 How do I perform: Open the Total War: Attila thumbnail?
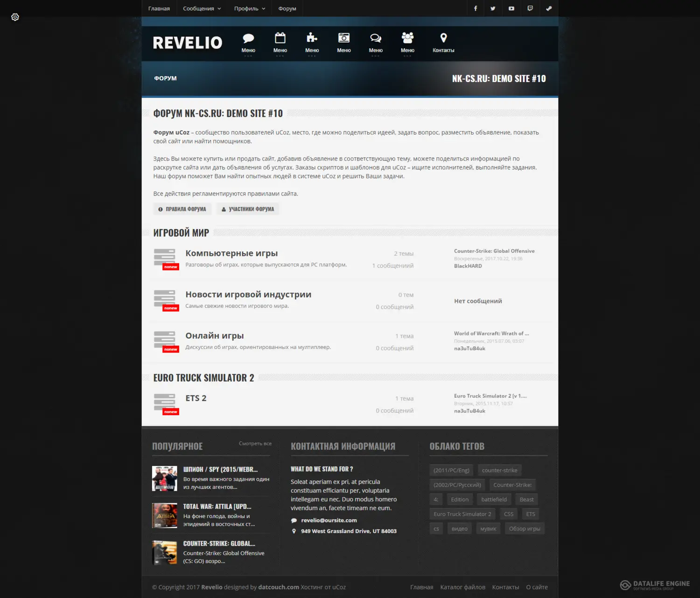pos(165,515)
